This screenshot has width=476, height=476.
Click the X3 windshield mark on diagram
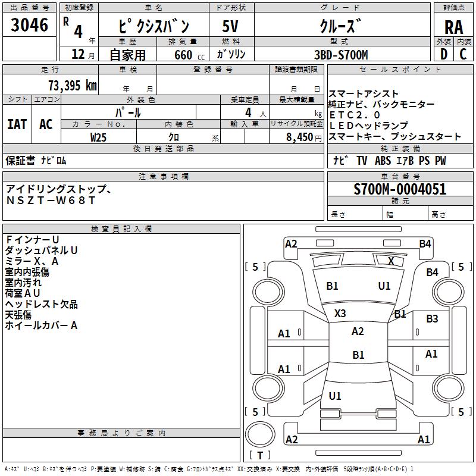(340, 314)
